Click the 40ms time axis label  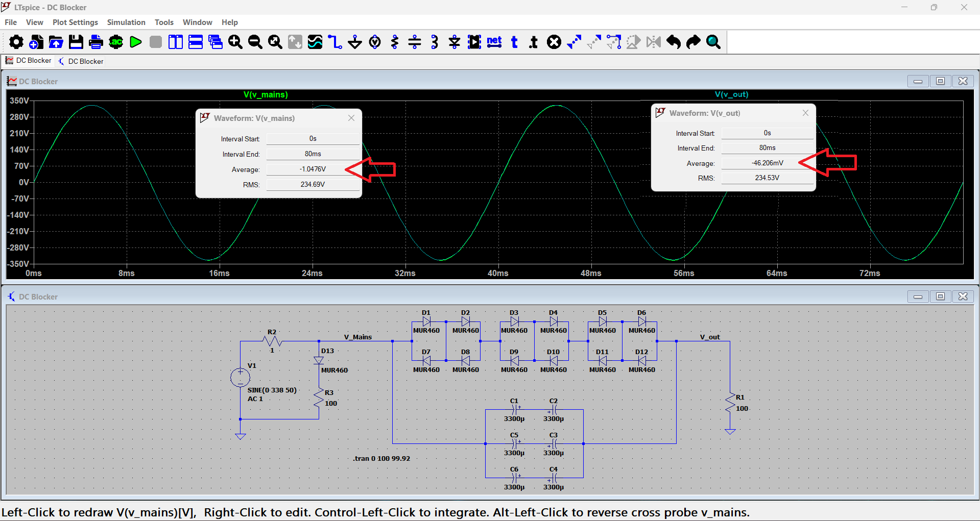point(498,273)
